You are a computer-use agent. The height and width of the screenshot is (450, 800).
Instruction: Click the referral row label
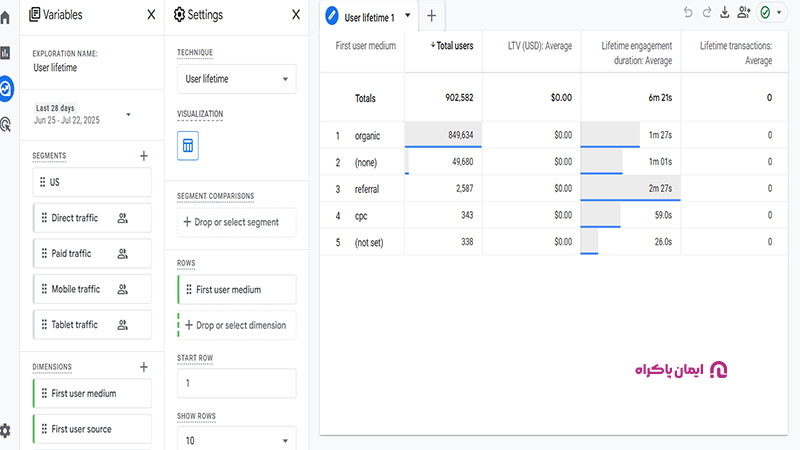(367, 189)
